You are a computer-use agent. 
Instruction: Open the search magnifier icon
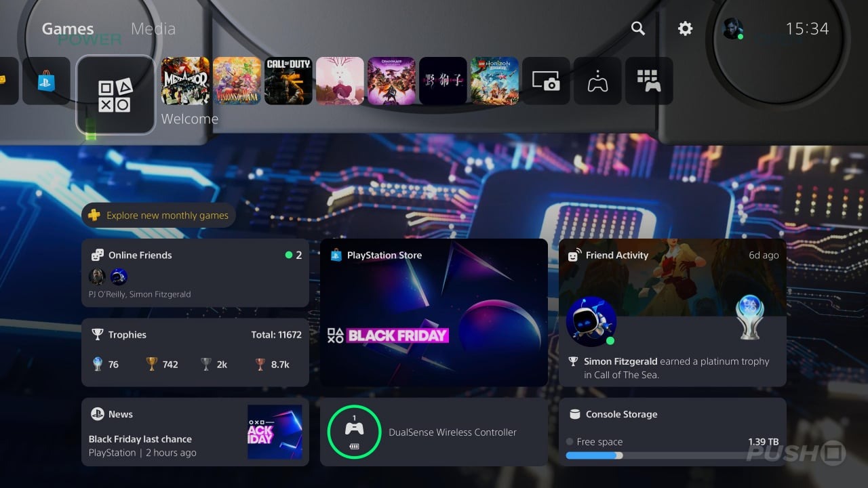coord(637,28)
